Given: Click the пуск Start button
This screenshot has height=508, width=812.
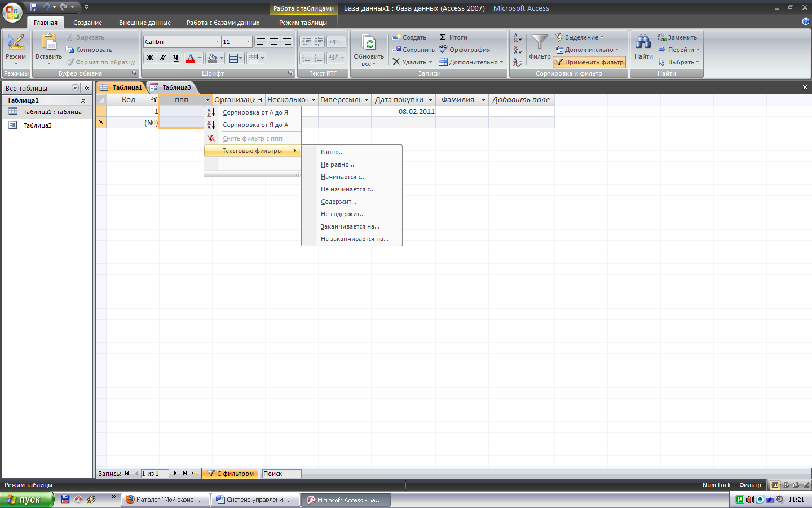Looking at the screenshot, I should 27,500.
